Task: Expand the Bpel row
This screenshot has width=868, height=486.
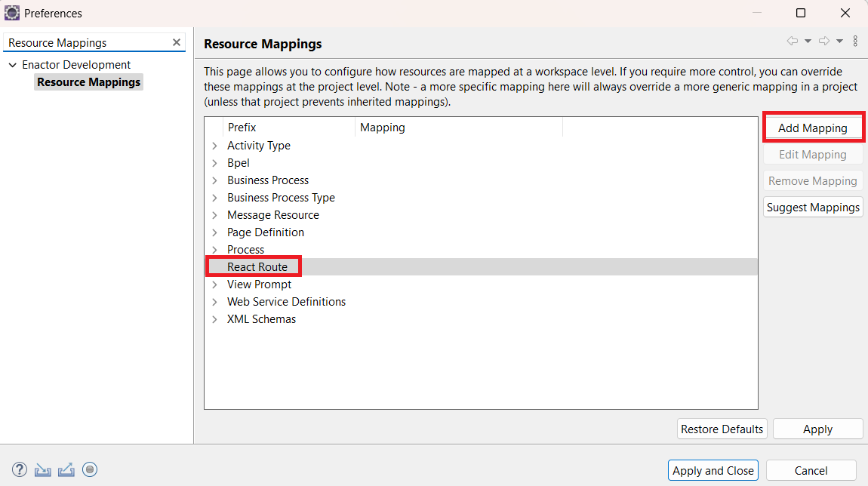Action: click(x=215, y=163)
